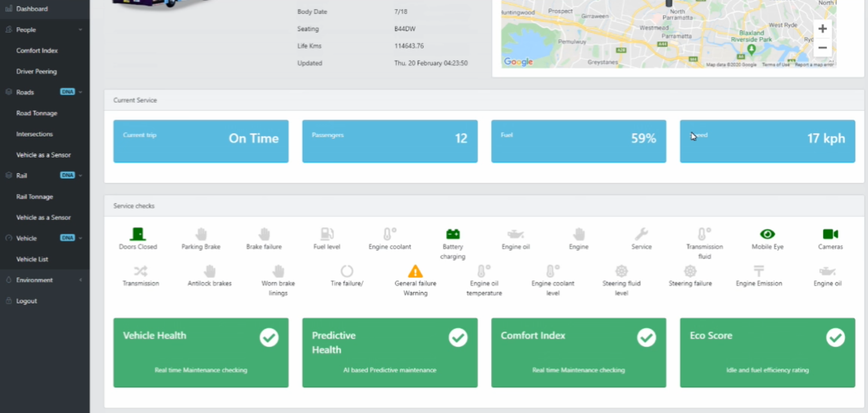
Task: Select the Engine oil temperature icon
Action: point(484,271)
